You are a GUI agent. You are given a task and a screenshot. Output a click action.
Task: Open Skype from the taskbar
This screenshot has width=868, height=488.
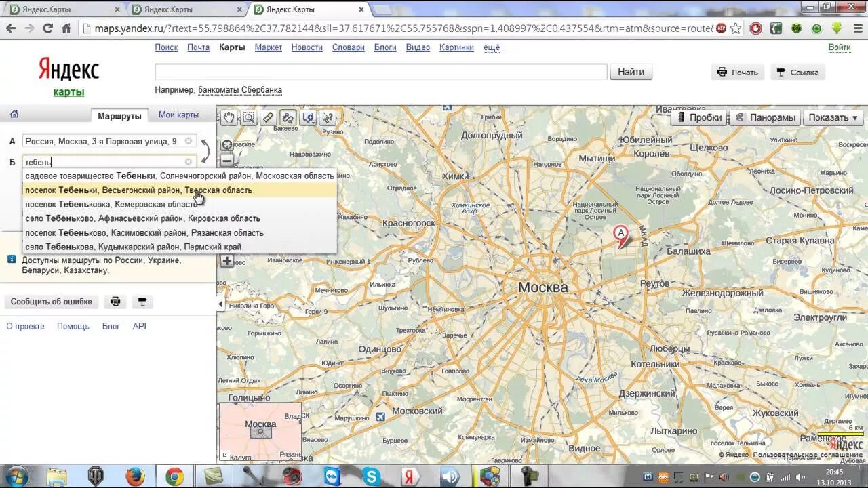click(372, 476)
